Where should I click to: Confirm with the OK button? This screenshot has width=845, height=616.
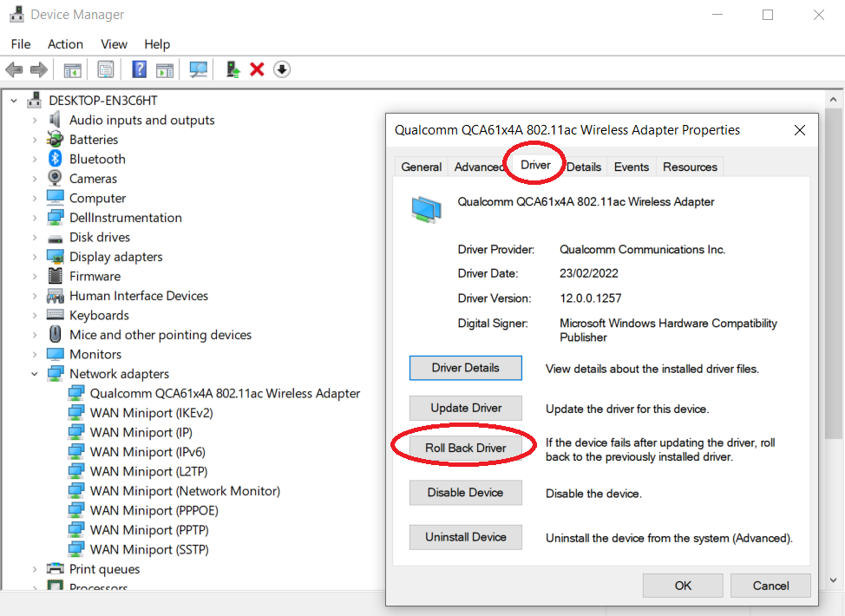(683, 586)
